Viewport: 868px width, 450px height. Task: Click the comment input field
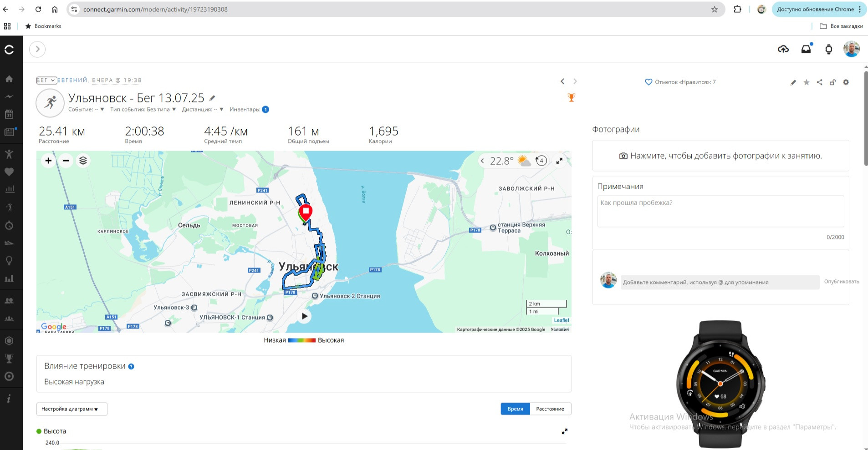pyautogui.click(x=720, y=282)
